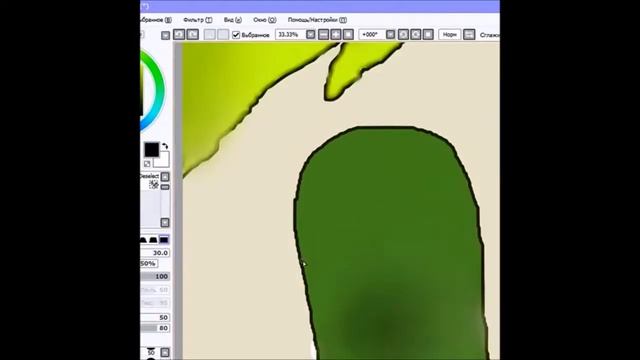Viewport: 640px width, 360px height.
Task: Open the dropdown left of the Undo button
Action: click(x=165, y=36)
